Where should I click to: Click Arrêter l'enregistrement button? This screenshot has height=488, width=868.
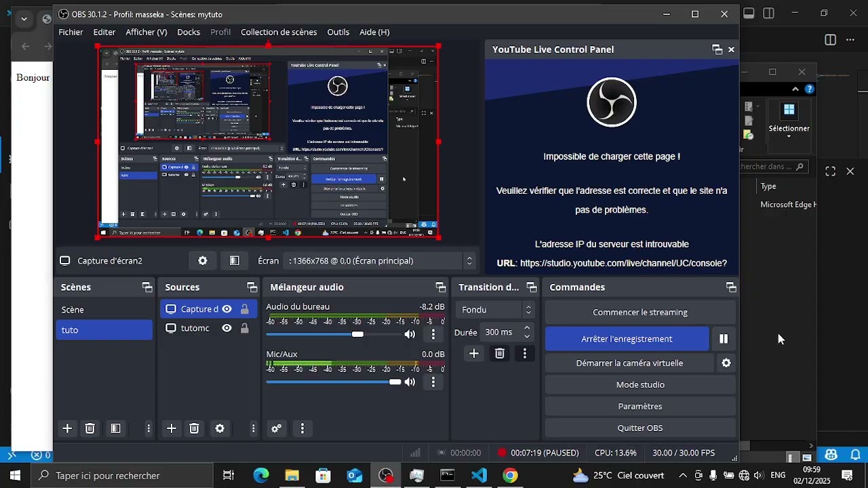[x=627, y=339]
